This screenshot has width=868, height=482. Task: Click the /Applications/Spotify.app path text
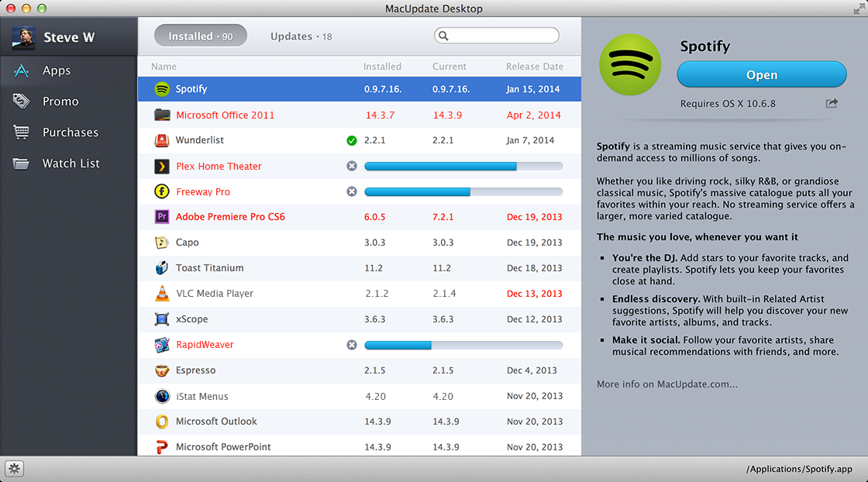[x=799, y=469]
